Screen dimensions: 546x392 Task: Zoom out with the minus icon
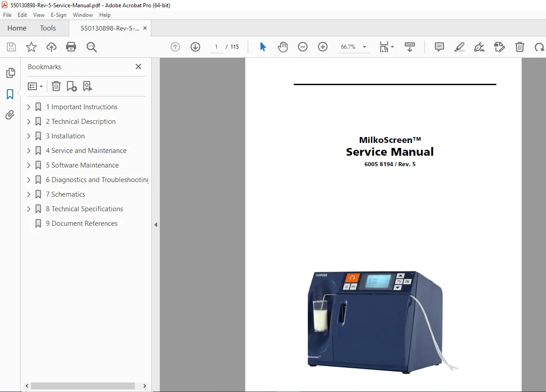coord(302,46)
